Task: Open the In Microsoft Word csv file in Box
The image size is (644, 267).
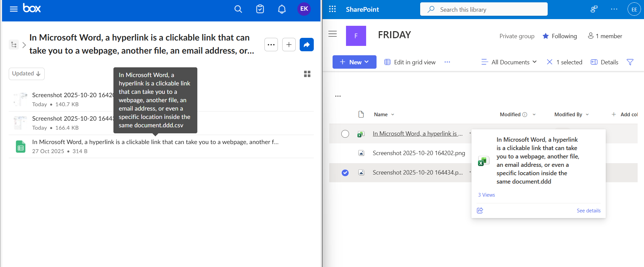Action: point(155,142)
